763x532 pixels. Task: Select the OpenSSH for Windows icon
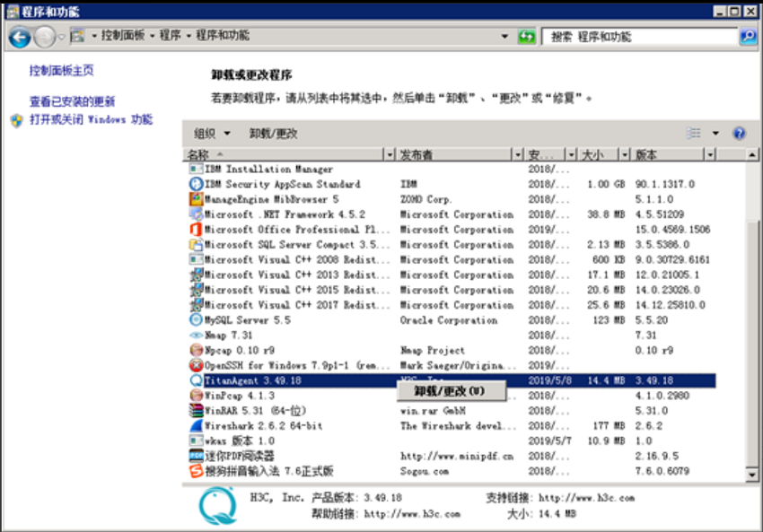(196, 365)
